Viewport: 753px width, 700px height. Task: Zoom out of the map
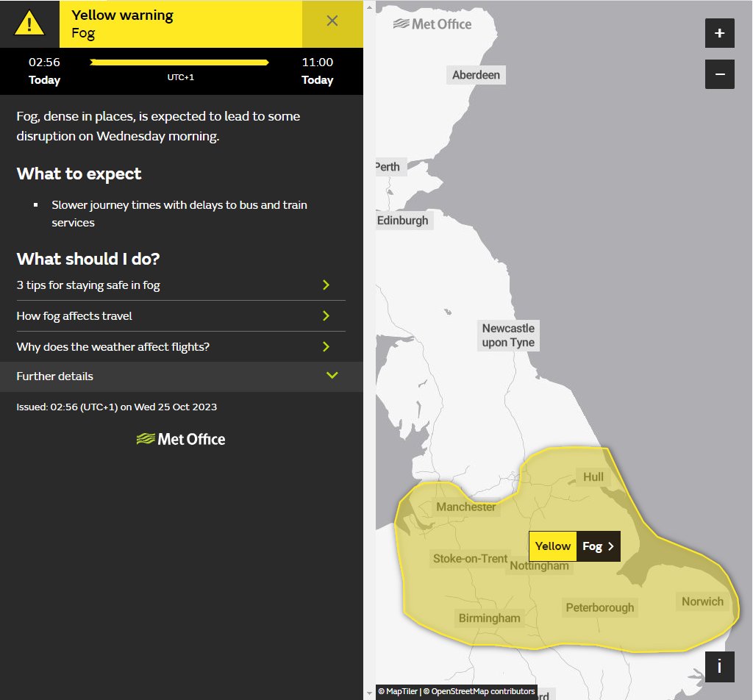click(x=719, y=74)
